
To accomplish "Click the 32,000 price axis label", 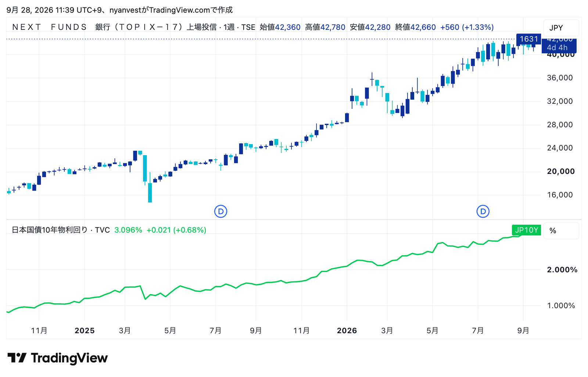I will pos(560,101).
